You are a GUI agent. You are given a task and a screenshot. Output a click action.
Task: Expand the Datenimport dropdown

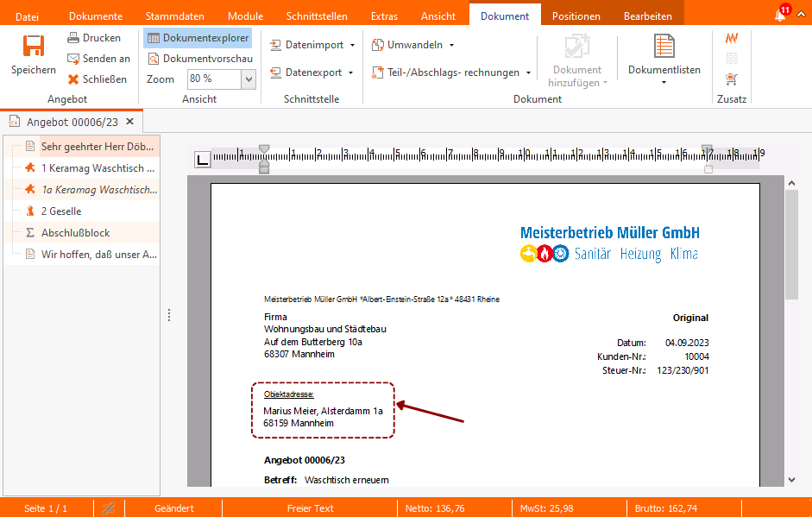tap(351, 45)
